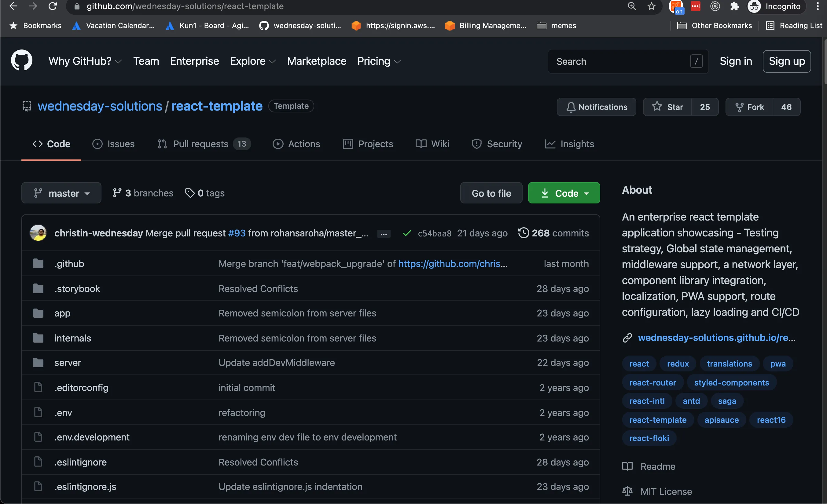This screenshot has width=827, height=504.
Task: Click the Readme book icon
Action: pyautogui.click(x=627, y=466)
